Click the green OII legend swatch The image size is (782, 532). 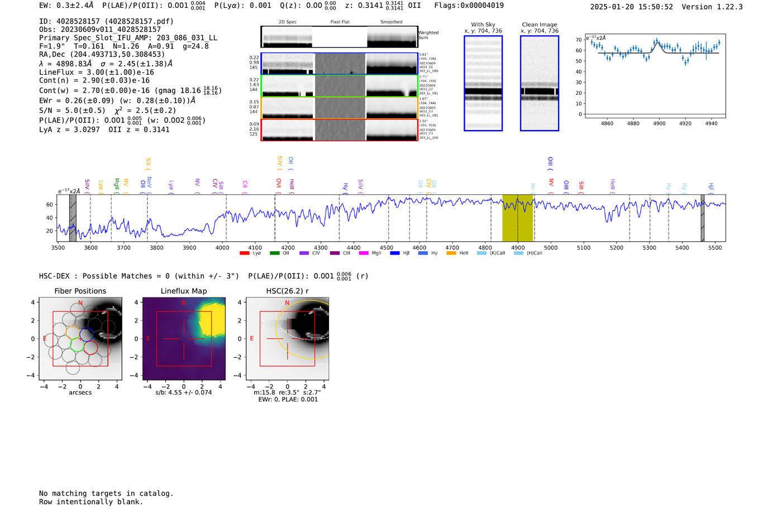click(274, 253)
